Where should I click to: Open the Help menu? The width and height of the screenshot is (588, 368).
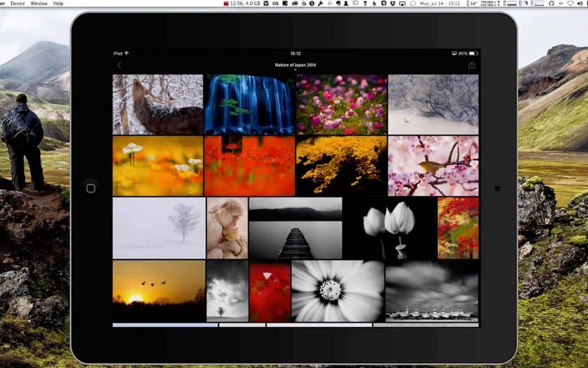[x=58, y=3]
